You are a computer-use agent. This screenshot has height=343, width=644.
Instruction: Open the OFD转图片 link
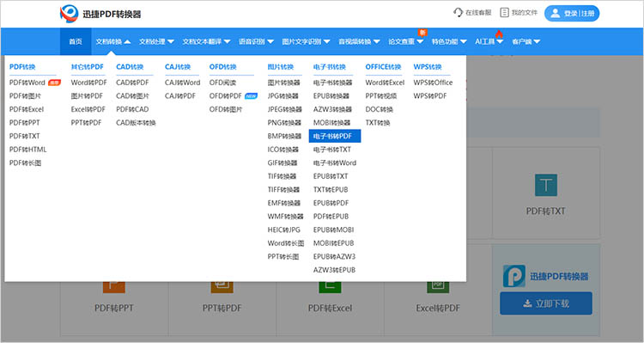226,109
